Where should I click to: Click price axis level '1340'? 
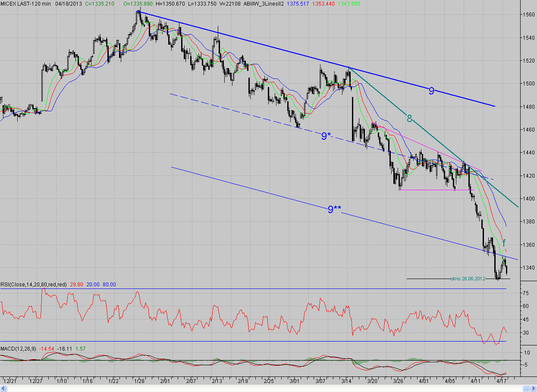click(529, 268)
